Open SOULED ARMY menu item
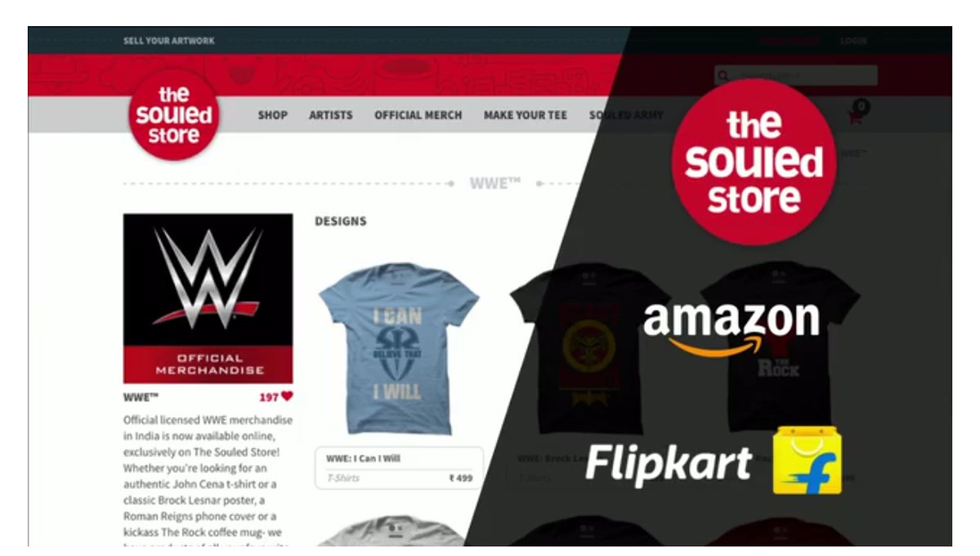Image resolution: width=980 pixels, height=556 pixels. 626,115
